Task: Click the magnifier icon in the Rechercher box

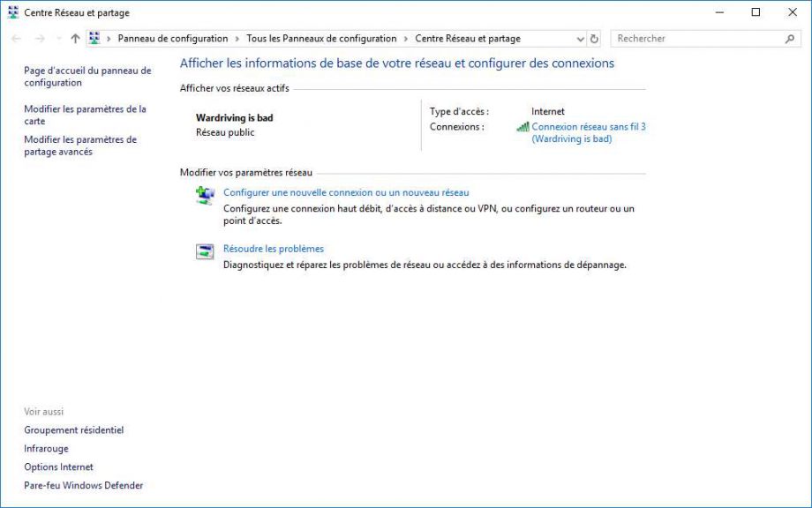Action: click(789, 39)
